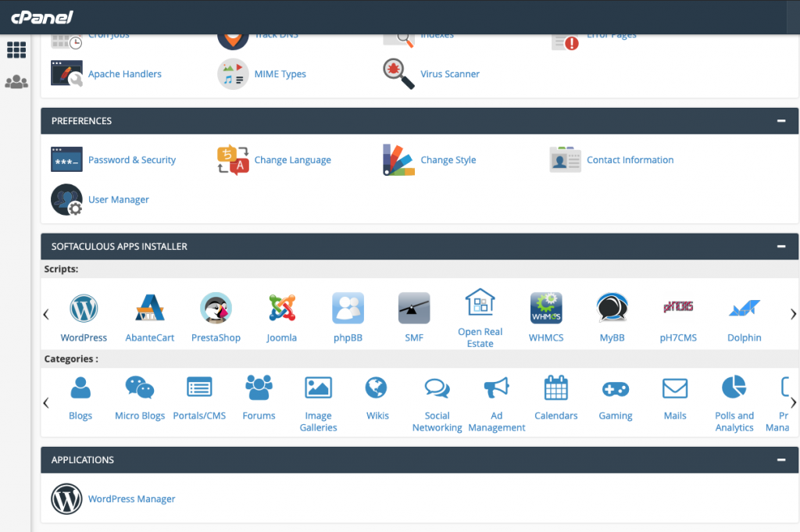Screen dimensions: 800x532
Task: Collapse the Softaculous Apps Installer section
Action: pos(781,246)
